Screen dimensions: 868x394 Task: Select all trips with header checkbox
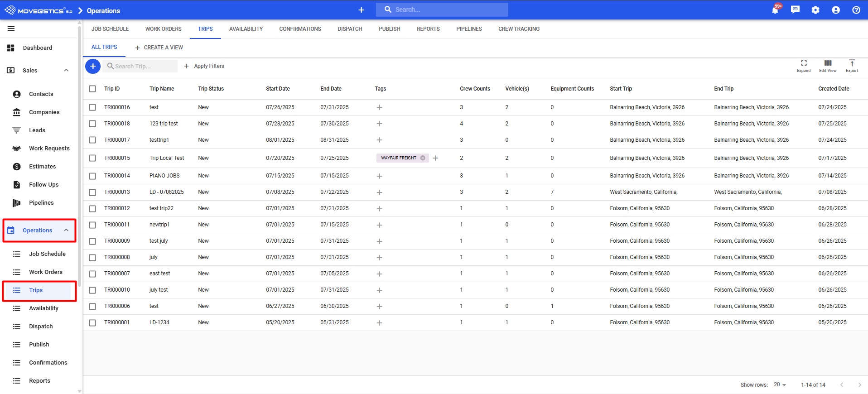(x=92, y=89)
